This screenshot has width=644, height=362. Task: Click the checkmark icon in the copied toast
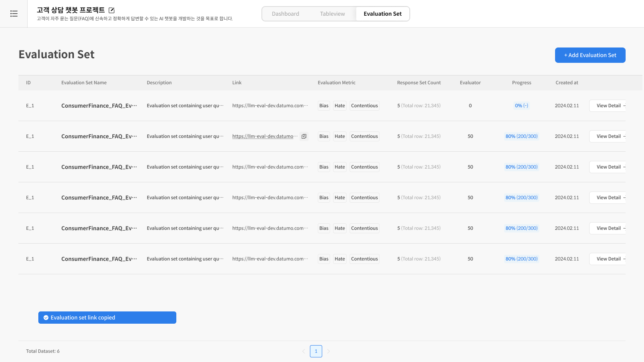click(46, 318)
